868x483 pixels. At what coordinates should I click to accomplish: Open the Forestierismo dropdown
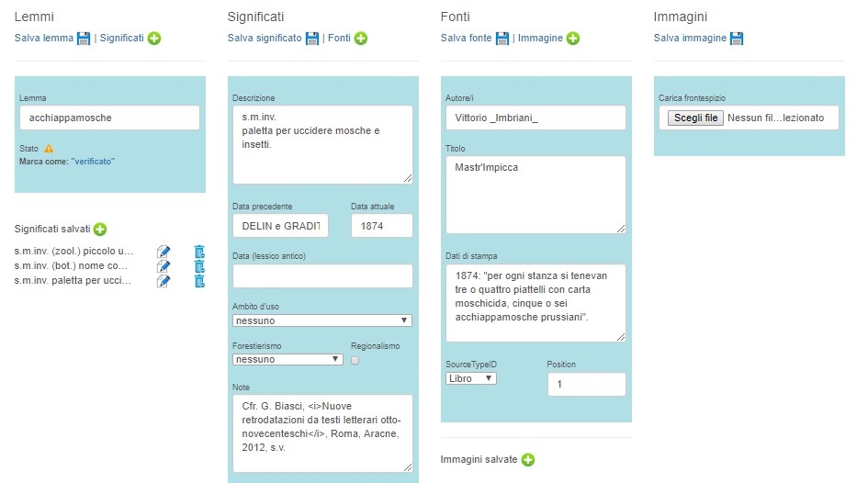(287, 359)
